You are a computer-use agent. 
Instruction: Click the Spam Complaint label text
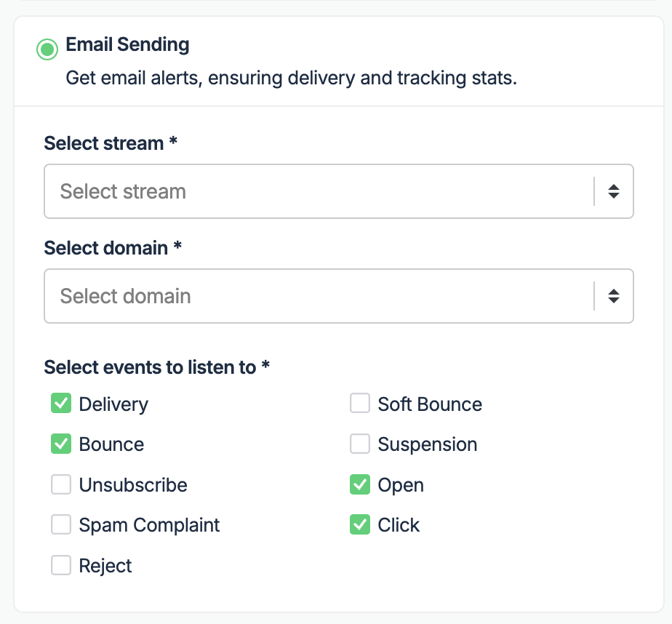tap(149, 525)
